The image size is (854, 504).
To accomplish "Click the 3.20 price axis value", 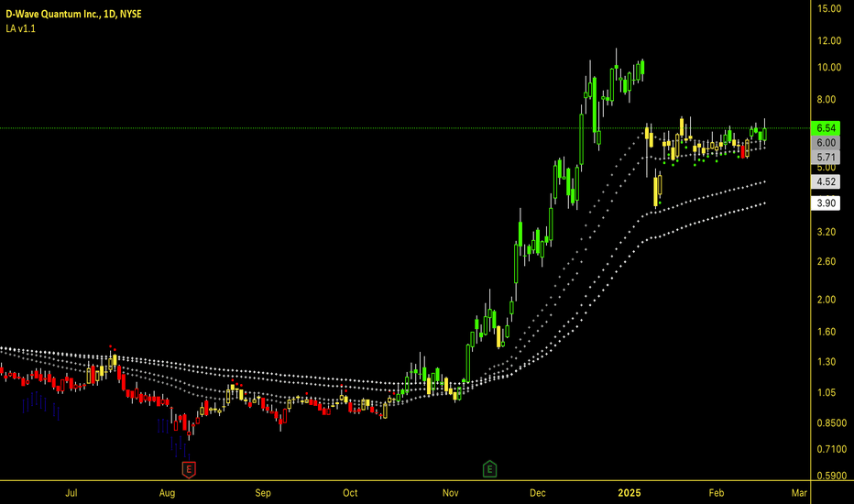I will (826, 232).
